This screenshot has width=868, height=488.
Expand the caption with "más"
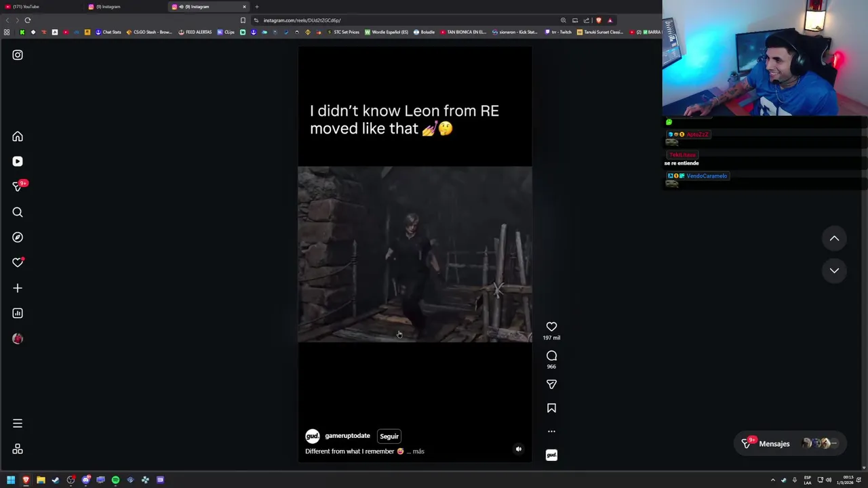pyautogui.click(x=418, y=451)
